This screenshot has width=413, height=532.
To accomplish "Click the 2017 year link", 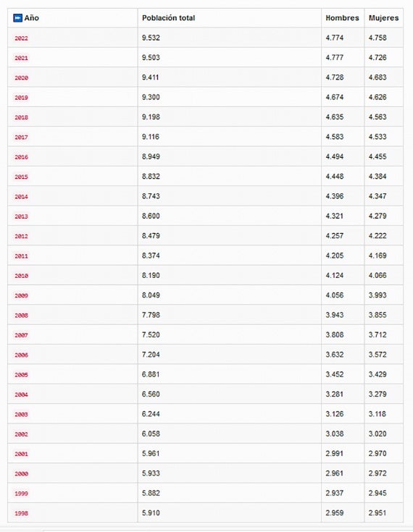I will [21, 138].
